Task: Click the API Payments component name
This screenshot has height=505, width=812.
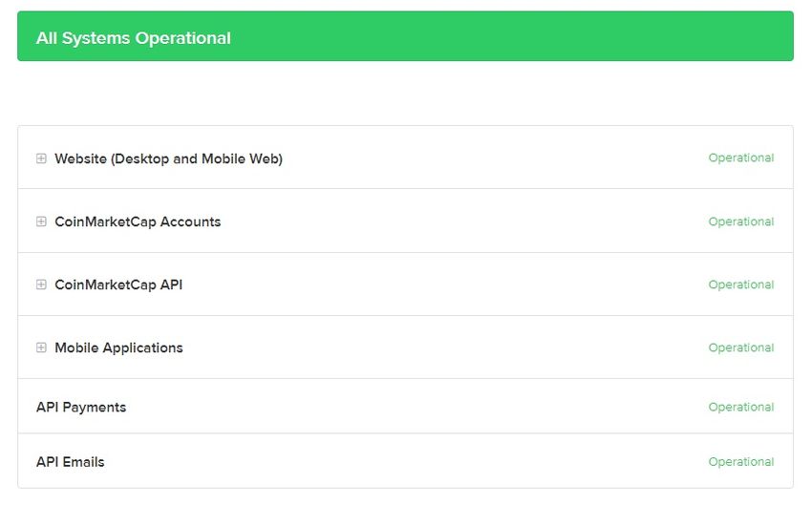Action: [81, 407]
